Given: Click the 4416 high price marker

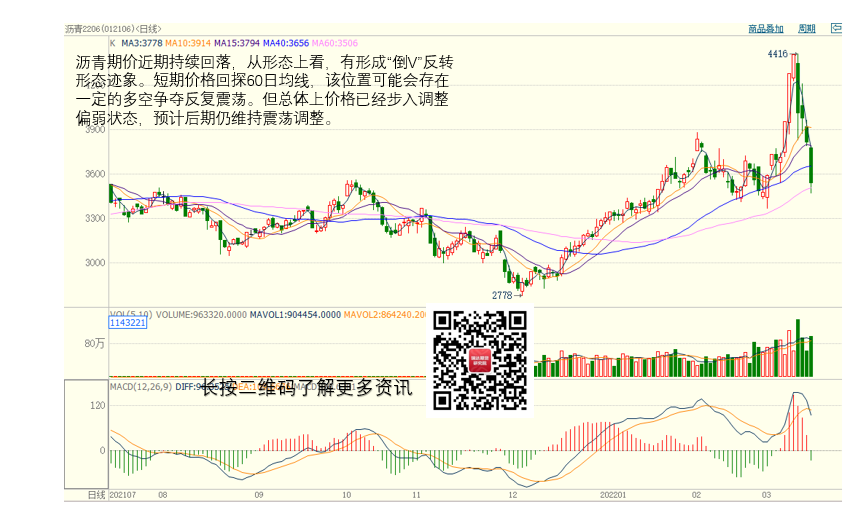Looking at the screenshot, I should 778,53.
